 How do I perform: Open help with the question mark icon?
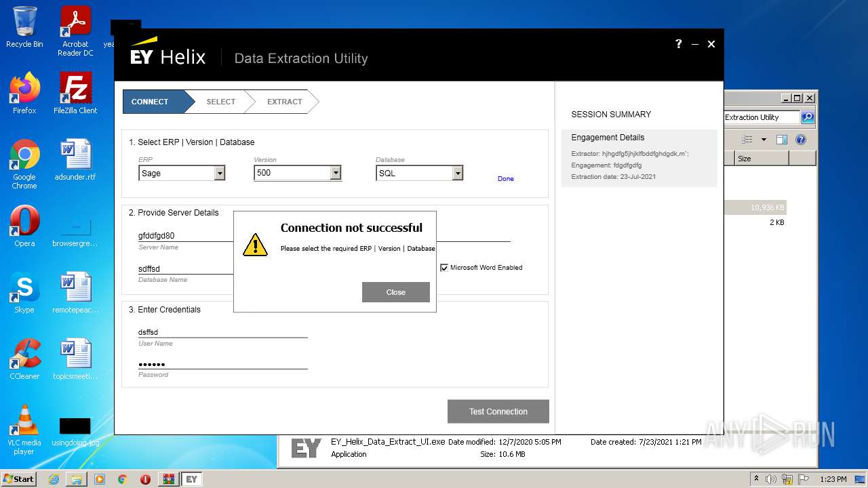(x=678, y=44)
